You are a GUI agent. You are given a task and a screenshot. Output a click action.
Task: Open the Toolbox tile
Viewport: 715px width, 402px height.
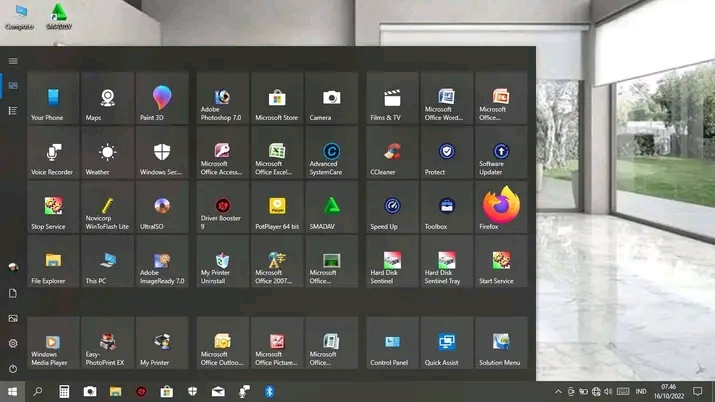[446, 207]
